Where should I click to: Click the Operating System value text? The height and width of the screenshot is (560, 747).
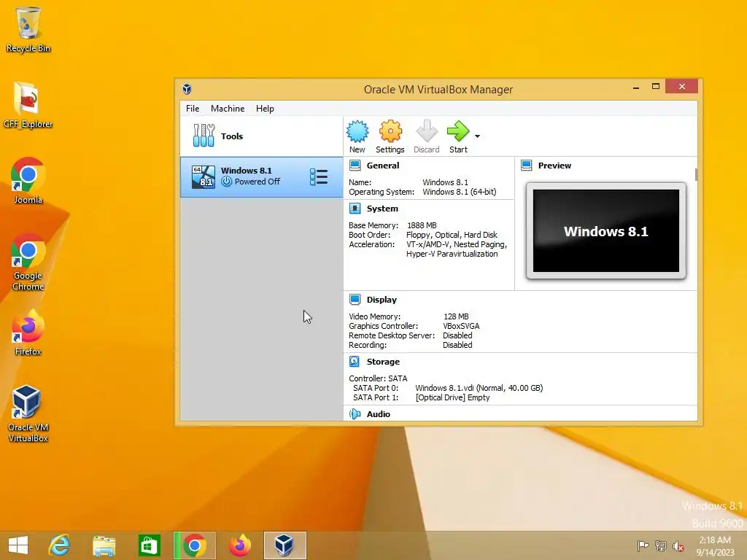point(460,192)
